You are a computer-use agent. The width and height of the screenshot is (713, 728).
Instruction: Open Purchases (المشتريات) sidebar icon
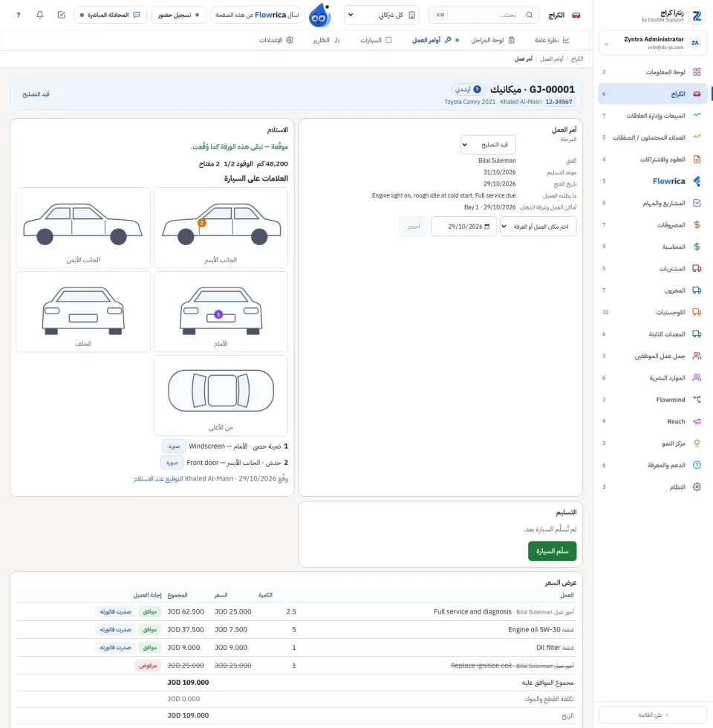pos(697,268)
